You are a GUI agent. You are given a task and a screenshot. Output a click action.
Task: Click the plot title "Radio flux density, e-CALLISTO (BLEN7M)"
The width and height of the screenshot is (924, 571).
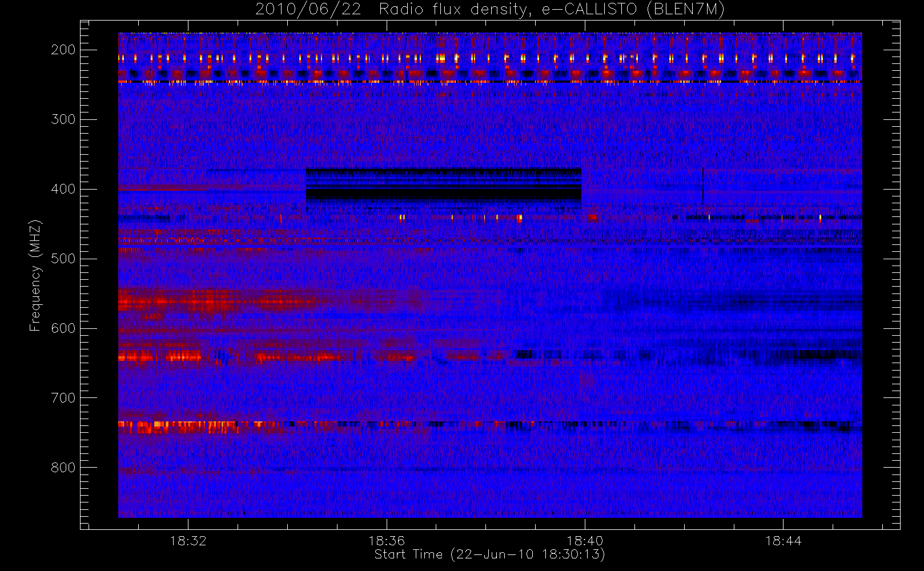coord(552,10)
